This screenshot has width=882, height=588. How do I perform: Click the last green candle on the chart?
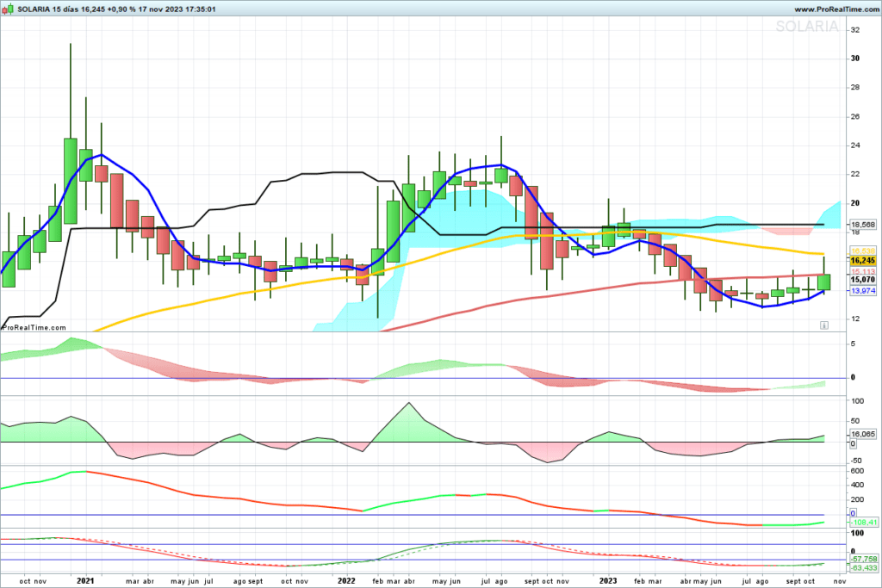coord(824,282)
